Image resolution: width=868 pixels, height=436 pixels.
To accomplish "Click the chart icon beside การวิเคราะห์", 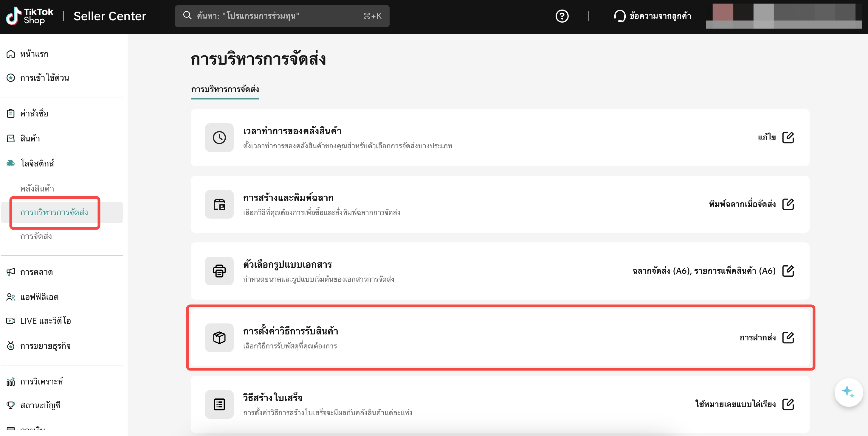I will (11, 381).
